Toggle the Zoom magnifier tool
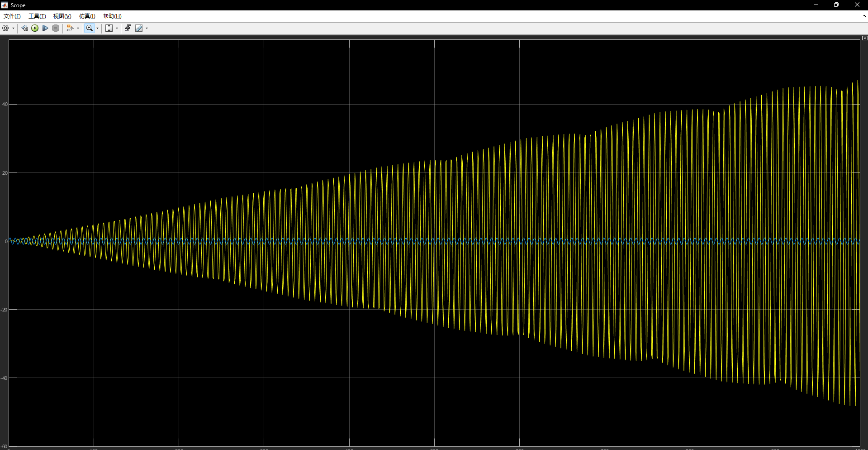868x450 pixels. point(89,28)
